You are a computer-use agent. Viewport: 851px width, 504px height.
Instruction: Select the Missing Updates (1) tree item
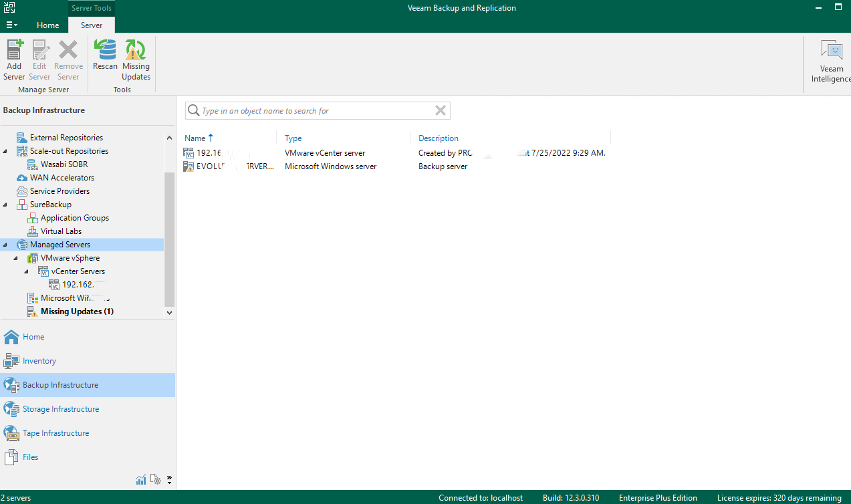click(x=77, y=311)
